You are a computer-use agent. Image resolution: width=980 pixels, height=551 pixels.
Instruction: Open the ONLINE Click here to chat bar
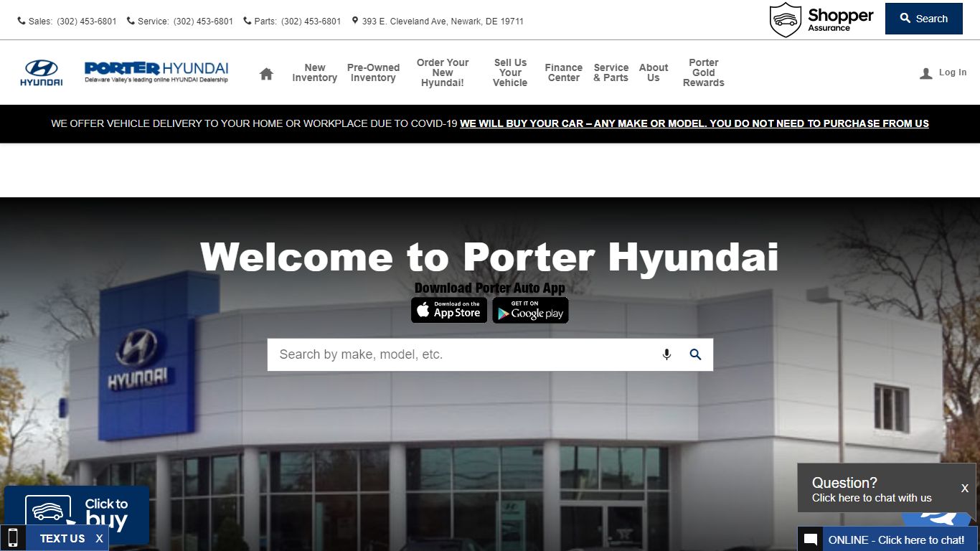[x=889, y=540]
